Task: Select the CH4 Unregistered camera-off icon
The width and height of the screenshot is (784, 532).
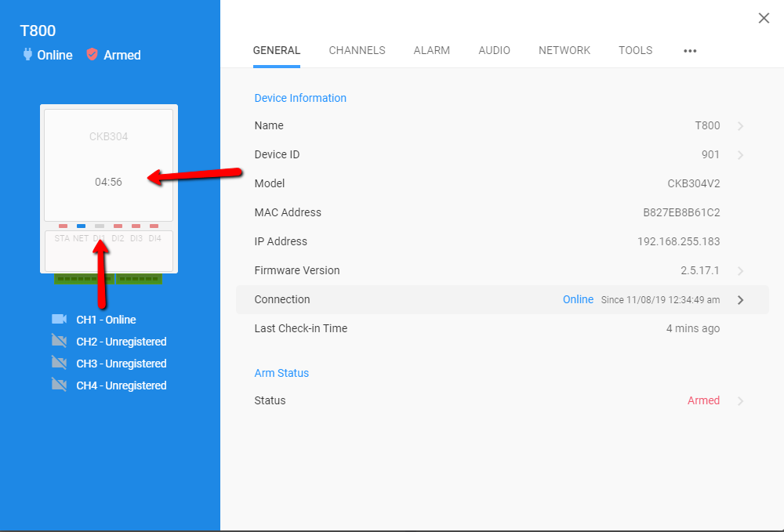Action: [59, 385]
